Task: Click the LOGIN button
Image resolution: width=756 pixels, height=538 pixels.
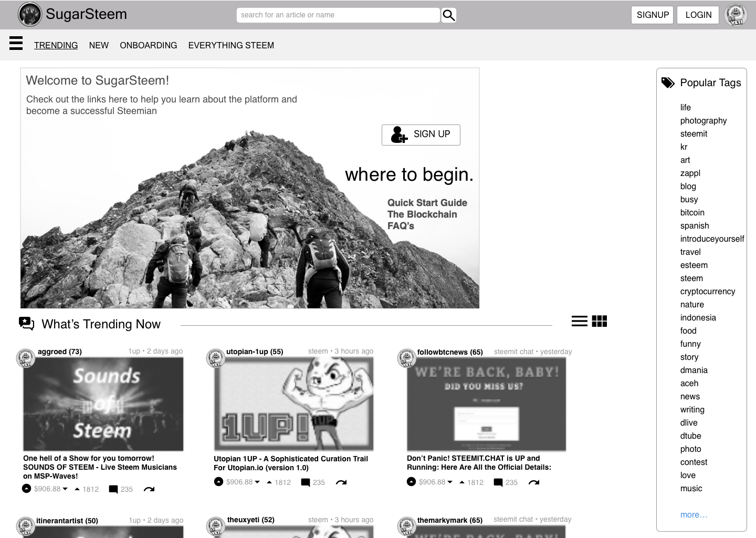Action: [x=698, y=15]
